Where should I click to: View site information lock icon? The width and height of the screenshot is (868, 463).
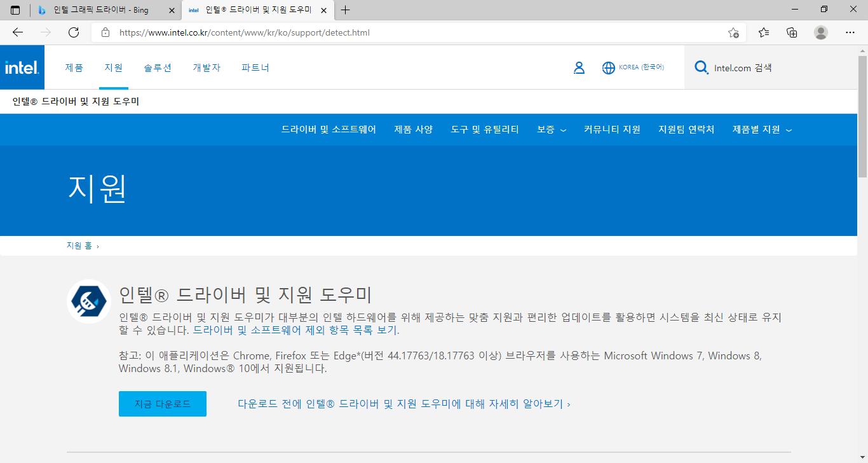click(x=105, y=32)
